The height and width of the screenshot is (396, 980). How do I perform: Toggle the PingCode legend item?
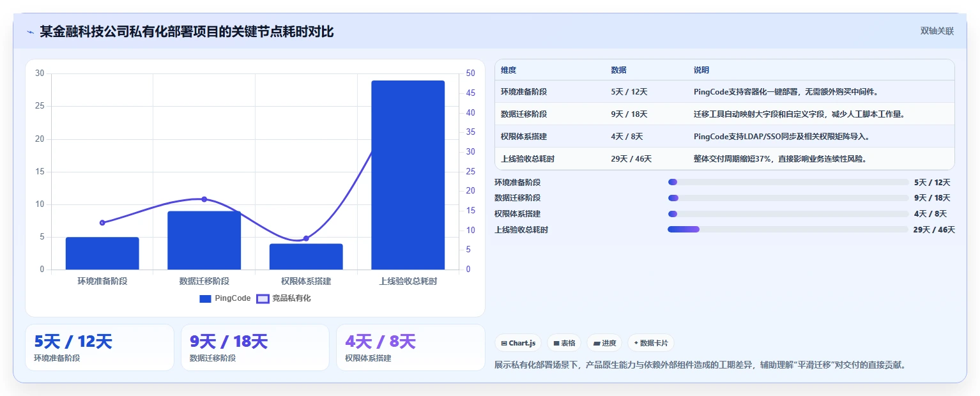point(225,298)
